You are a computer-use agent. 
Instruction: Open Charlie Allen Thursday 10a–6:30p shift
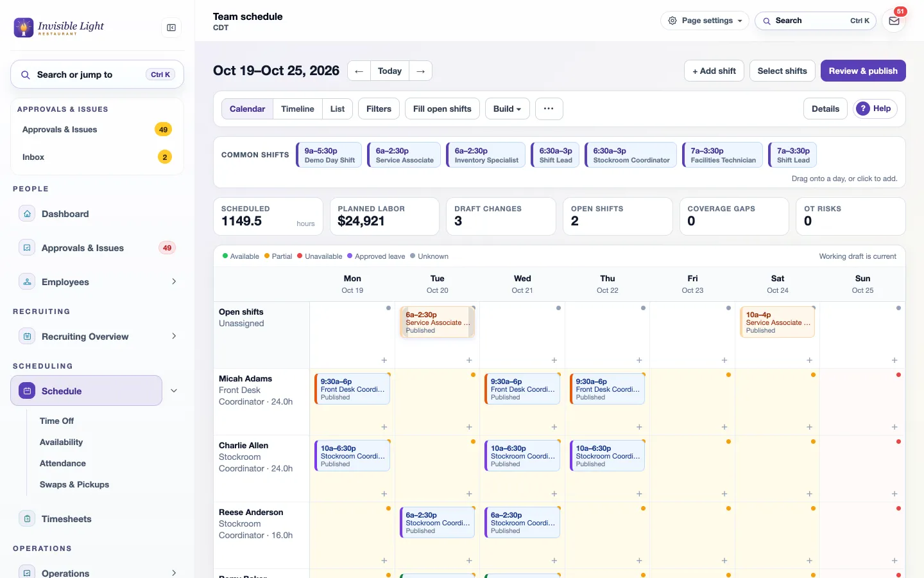click(x=607, y=455)
